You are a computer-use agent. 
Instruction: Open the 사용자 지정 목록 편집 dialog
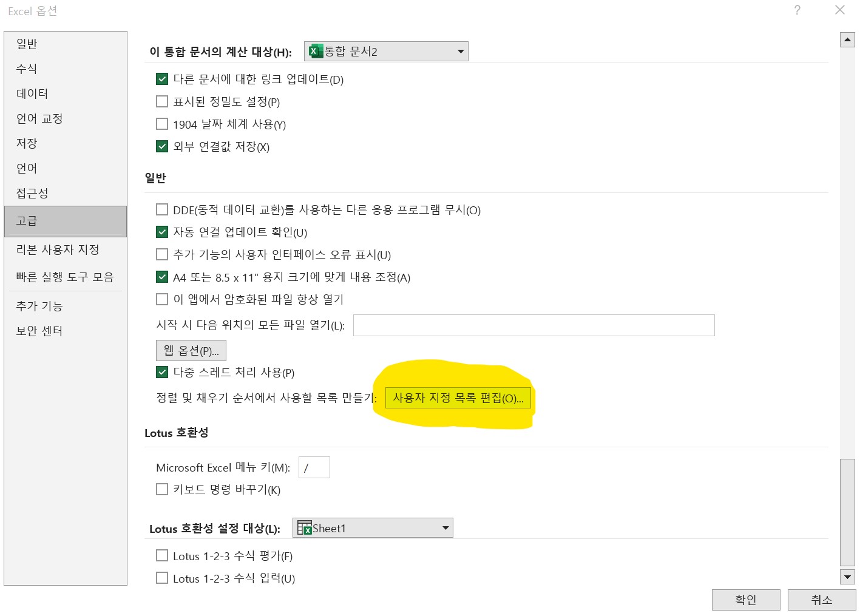click(458, 398)
